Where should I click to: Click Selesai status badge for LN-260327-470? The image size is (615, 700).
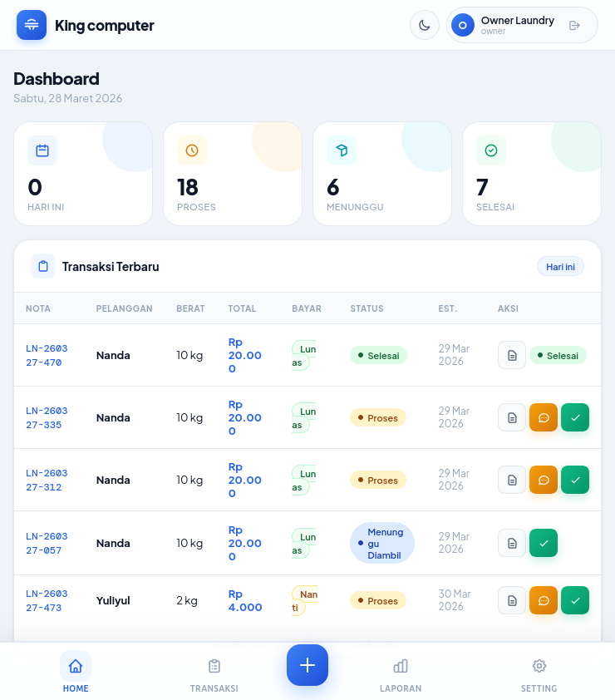click(x=378, y=355)
